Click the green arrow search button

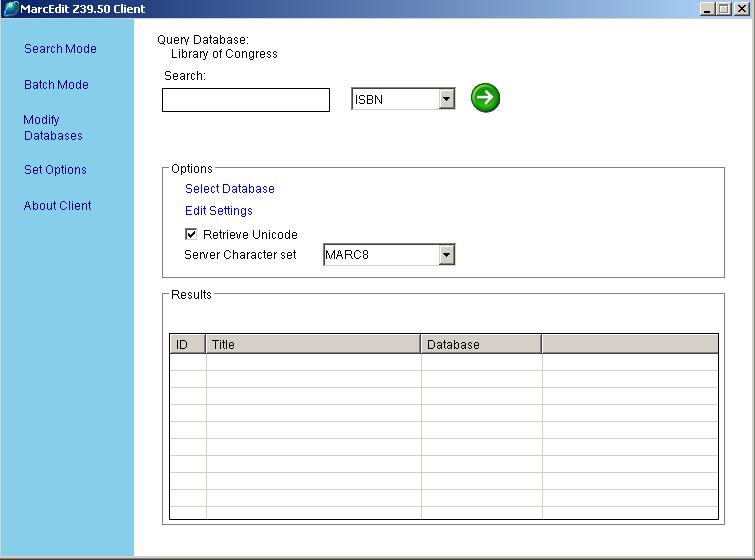pos(485,98)
